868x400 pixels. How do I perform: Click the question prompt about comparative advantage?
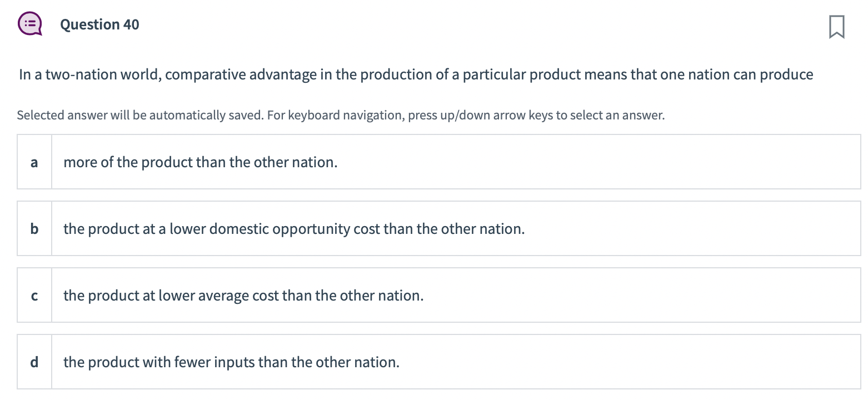click(416, 74)
